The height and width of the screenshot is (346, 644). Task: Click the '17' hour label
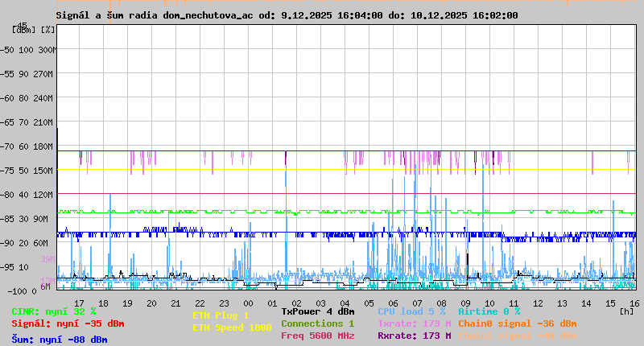79,303
